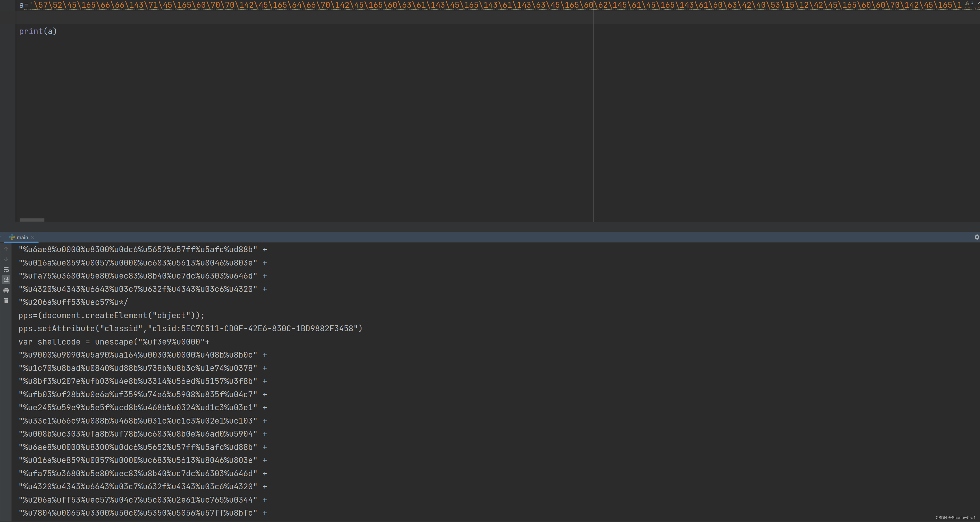The height and width of the screenshot is (522, 980).
Task: Open Run panel settings gear
Action: pyautogui.click(x=977, y=237)
